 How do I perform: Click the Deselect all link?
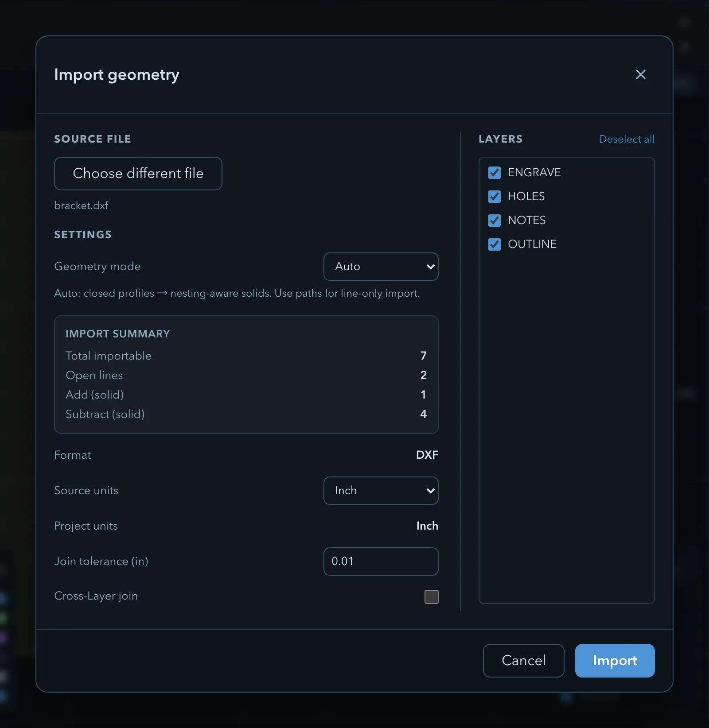[x=627, y=139]
